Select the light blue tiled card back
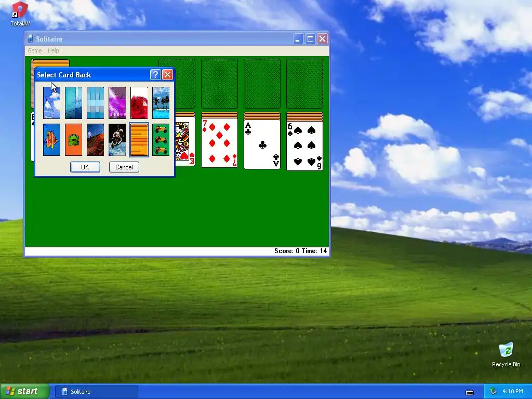The height and width of the screenshot is (399, 532). (96, 103)
